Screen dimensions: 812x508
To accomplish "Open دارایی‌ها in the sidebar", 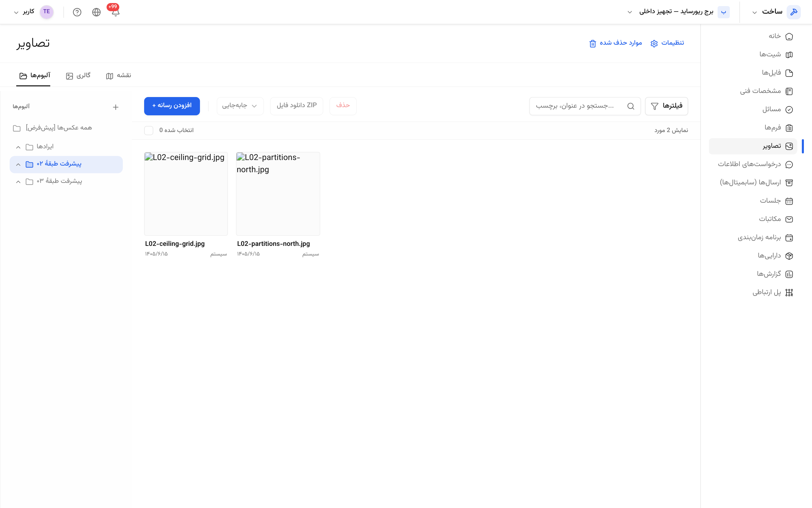I will 753,256.
